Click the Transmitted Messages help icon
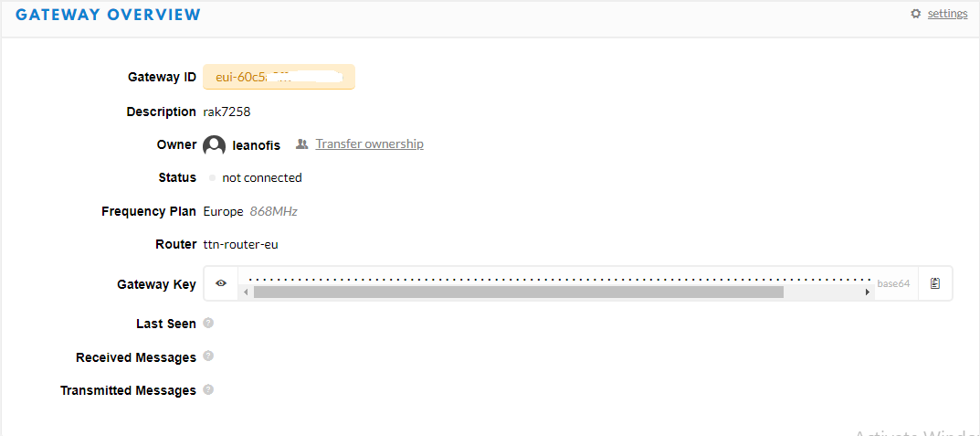 209,389
